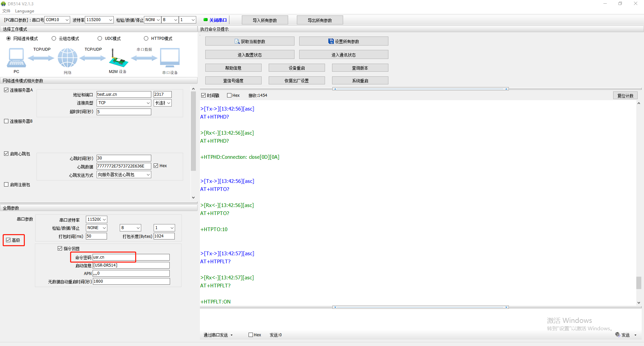Select the HTTPD模式 radio button

click(x=146, y=39)
